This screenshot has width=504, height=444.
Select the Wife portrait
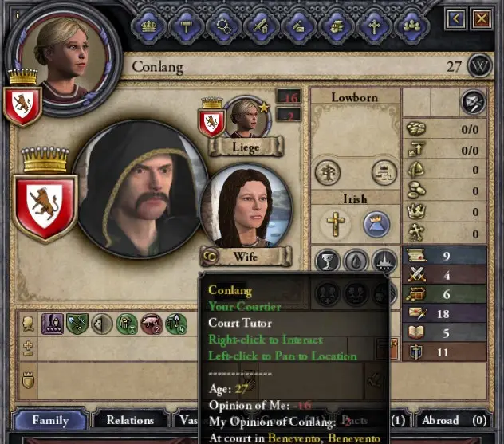[246, 207]
